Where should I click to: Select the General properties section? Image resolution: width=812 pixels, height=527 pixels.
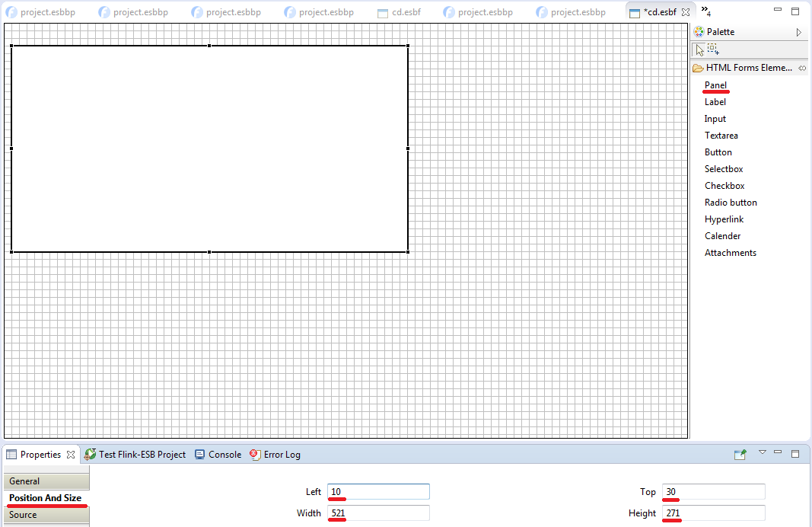pyautogui.click(x=45, y=481)
